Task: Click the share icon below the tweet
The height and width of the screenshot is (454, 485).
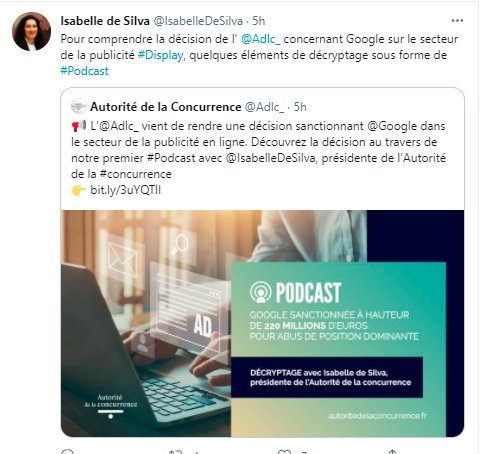Action: point(392,451)
